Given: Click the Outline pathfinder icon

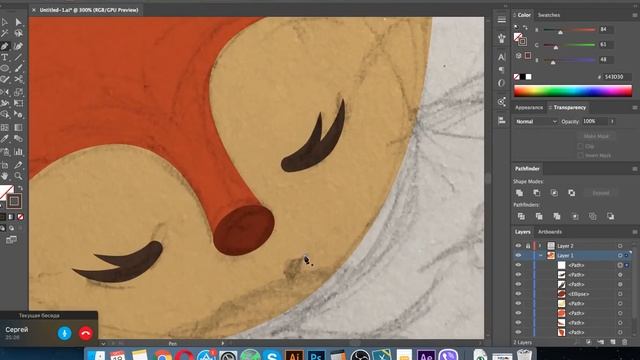Looking at the screenshot, I should tap(593, 216).
